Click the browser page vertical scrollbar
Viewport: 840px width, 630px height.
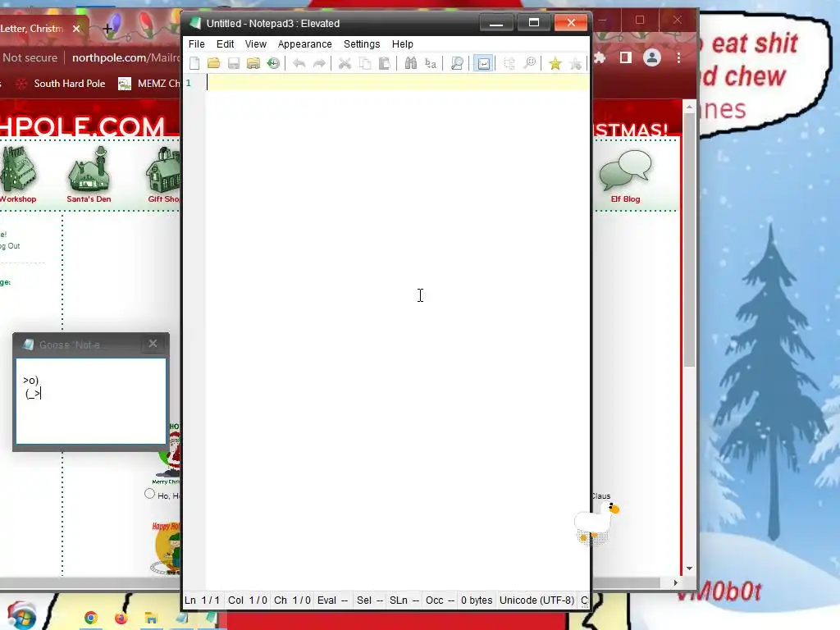689,239
